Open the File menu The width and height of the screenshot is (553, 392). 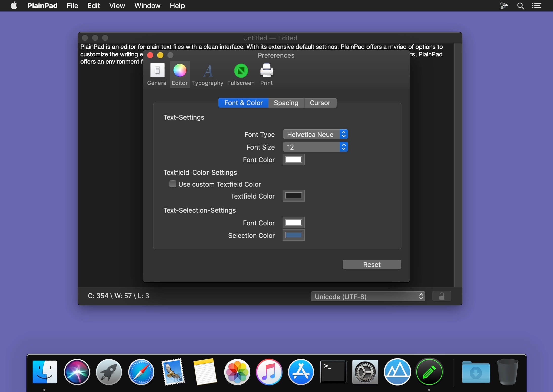click(x=72, y=6)
